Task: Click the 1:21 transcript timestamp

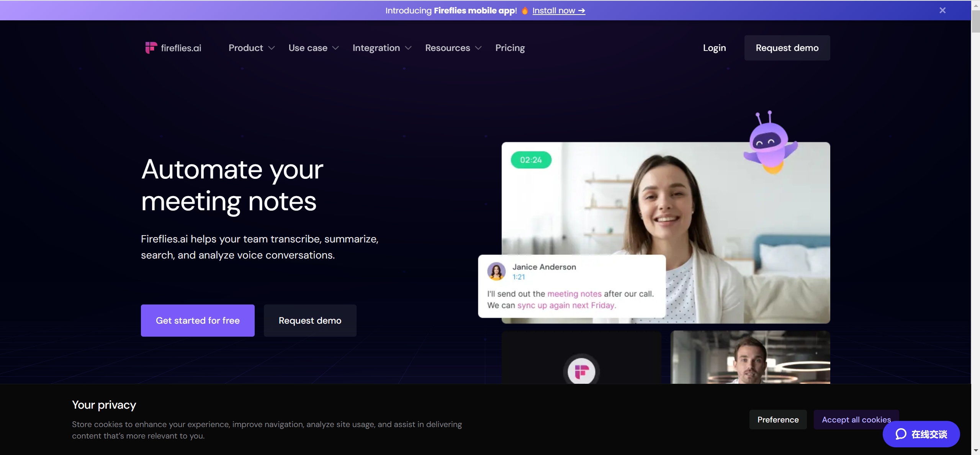Action: coord(519,277)
